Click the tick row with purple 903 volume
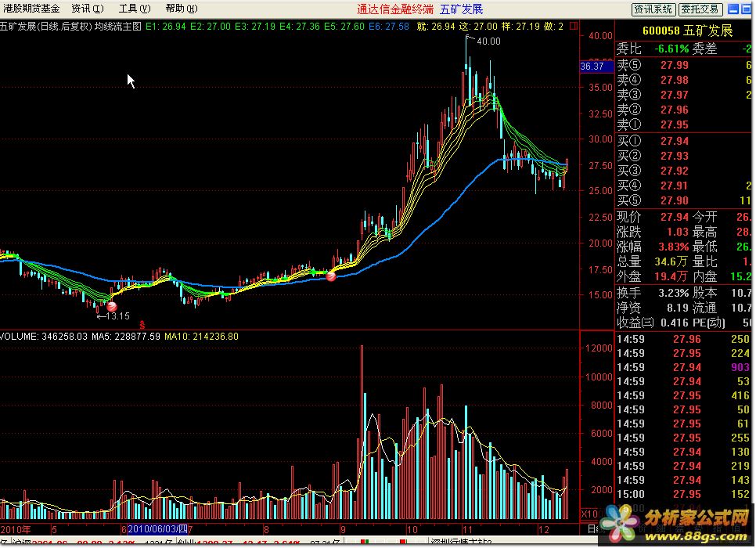The image size is (756, 548). pyautogui.click(x=684, y=368)
